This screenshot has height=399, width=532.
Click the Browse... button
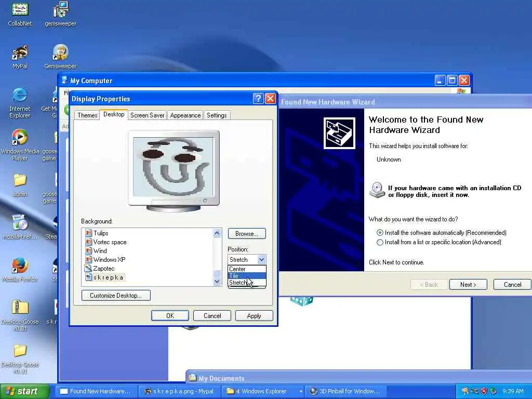pos(247,234)
